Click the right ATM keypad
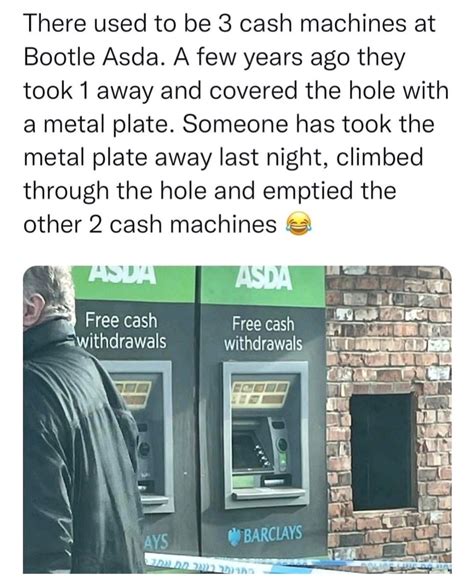The image size is (474, 585). click(263, 454)
